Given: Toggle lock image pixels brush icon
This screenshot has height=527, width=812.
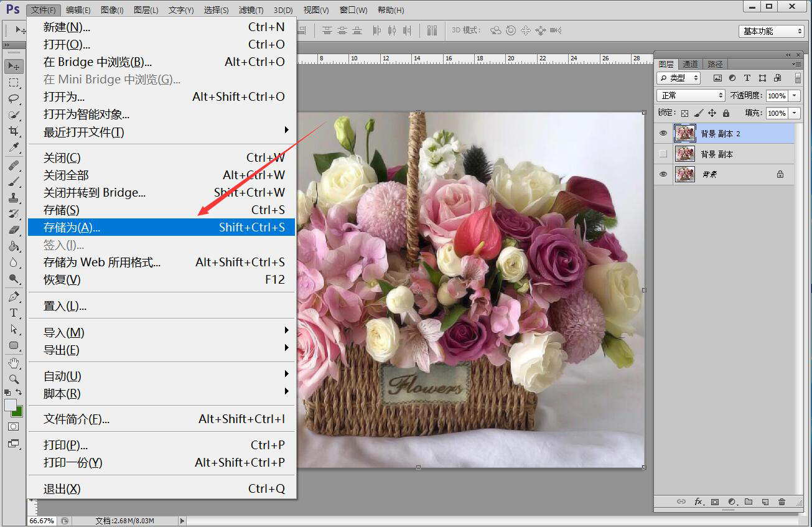Looking at the screenshot, I should (x=699, y=113).
